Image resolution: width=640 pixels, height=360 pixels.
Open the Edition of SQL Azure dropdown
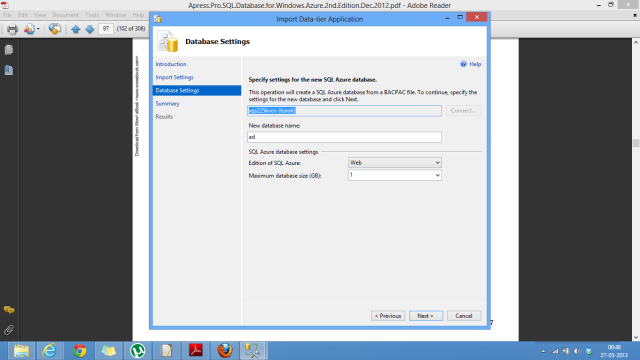[395, 162]
